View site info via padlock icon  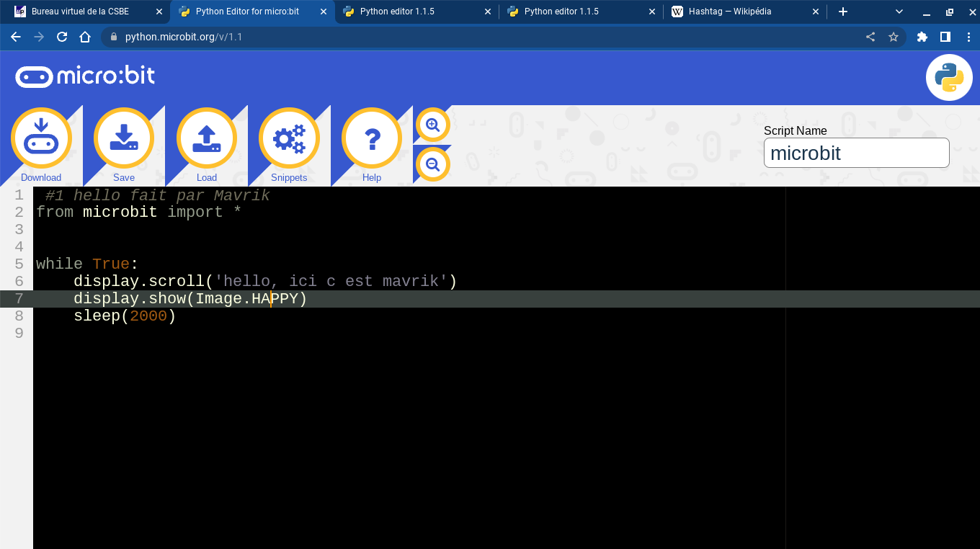[113, 37]
